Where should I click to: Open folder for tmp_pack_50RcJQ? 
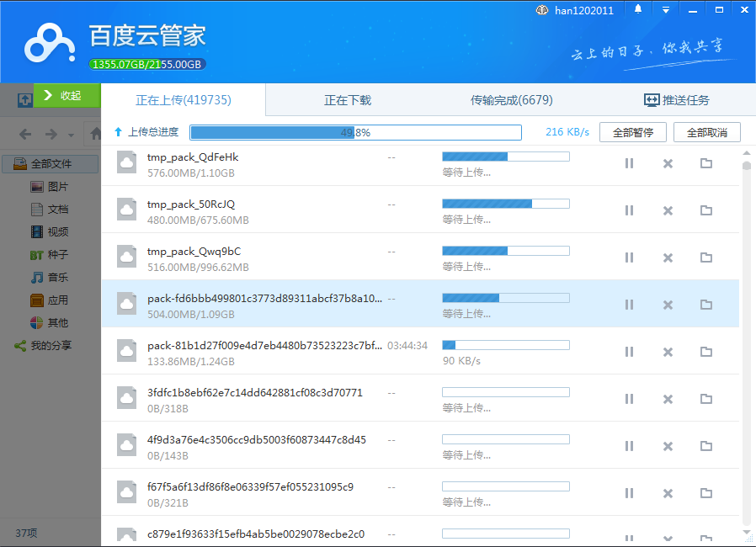tap(706, 210)
